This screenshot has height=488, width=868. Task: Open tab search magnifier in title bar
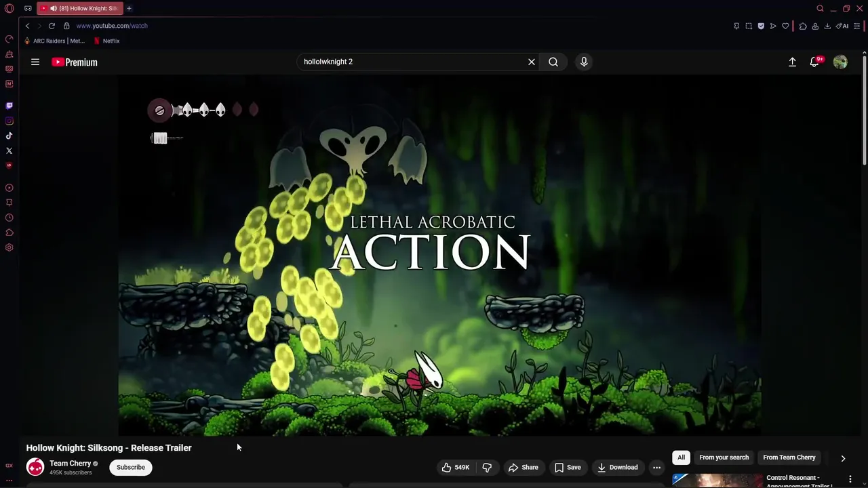click(820, 9)
